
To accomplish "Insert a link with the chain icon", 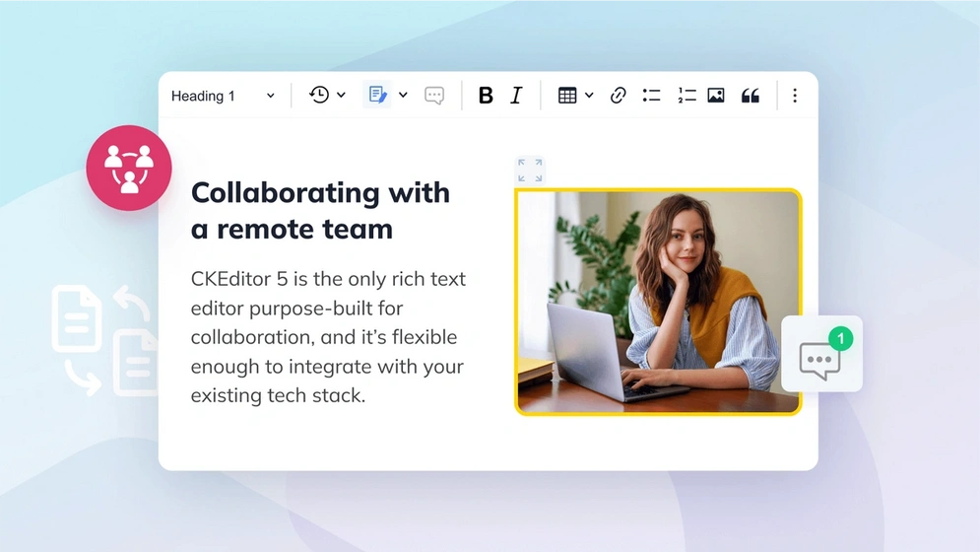I will (619, 96).
